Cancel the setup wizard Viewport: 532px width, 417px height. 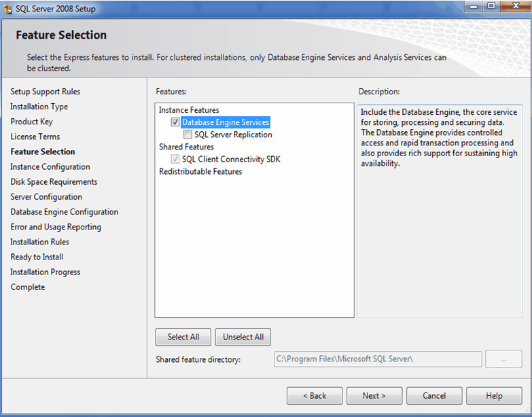(434, 396)
